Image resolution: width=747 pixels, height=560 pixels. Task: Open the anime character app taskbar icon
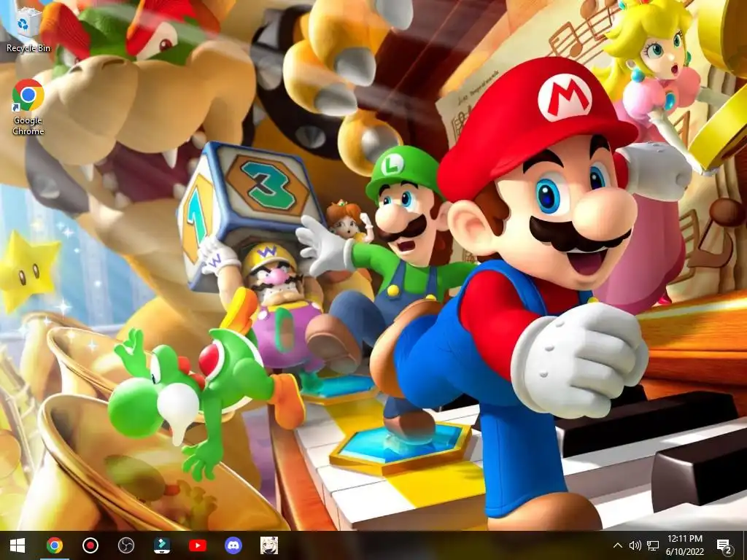coord(268,545)
